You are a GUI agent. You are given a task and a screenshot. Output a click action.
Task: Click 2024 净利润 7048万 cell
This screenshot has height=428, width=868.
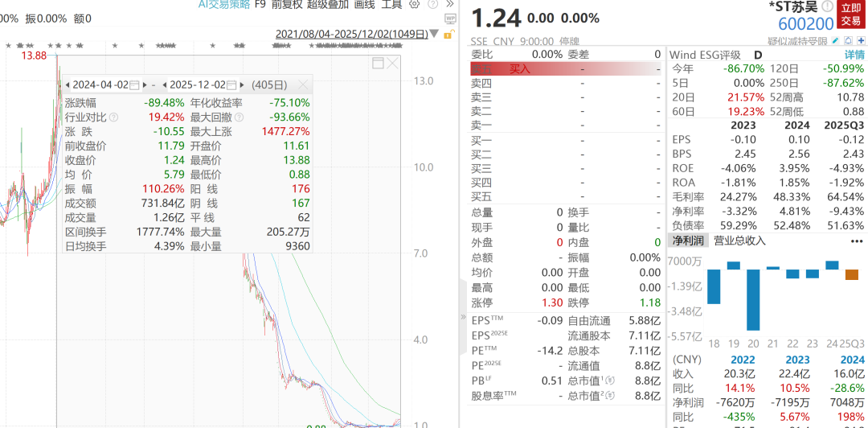[x=846, y=402]
